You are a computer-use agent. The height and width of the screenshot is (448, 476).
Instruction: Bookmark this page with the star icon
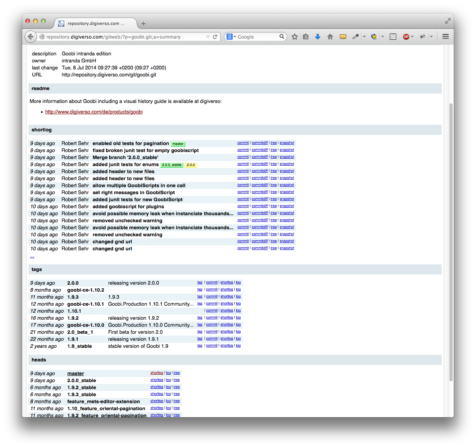pos(295,37)
